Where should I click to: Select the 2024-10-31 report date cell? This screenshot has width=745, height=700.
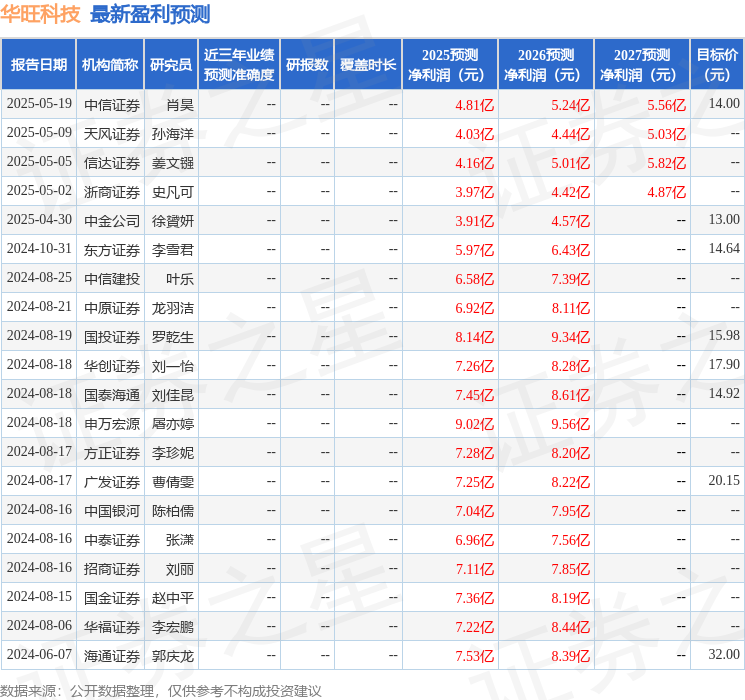tap(39, 249)
